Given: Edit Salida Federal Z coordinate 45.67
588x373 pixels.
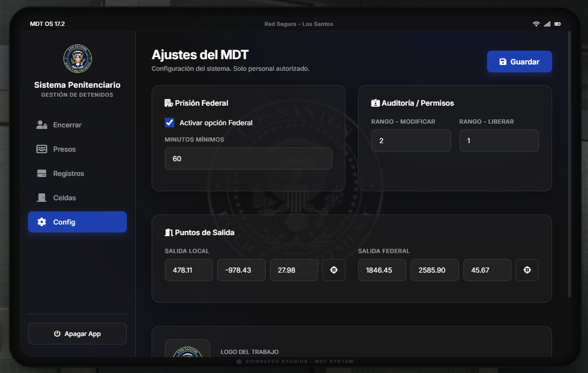Looking at the screenshot, I should point(487,270).
